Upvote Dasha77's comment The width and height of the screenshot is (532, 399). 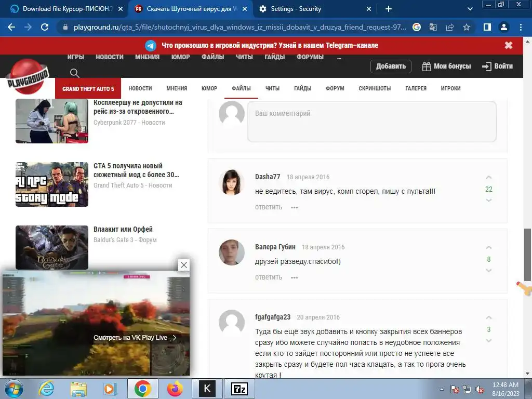tap(488, 178)
